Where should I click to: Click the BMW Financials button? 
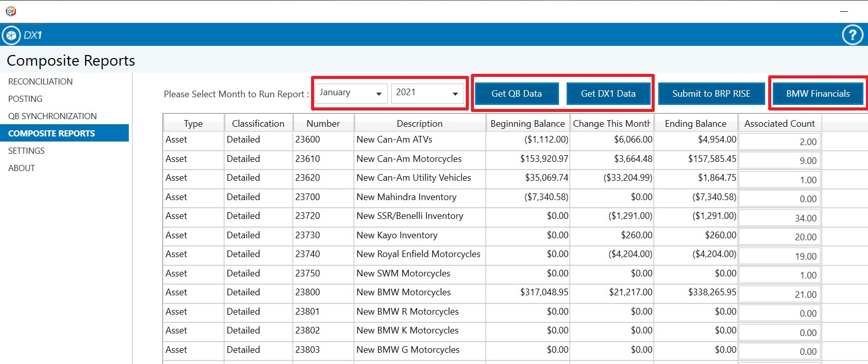(x=818, y=94)
